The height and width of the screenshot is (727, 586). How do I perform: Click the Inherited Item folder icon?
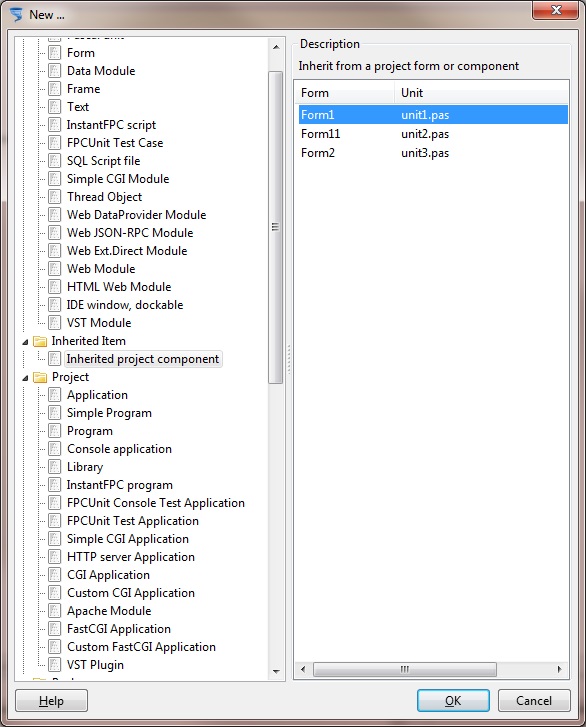click(40, 341)
